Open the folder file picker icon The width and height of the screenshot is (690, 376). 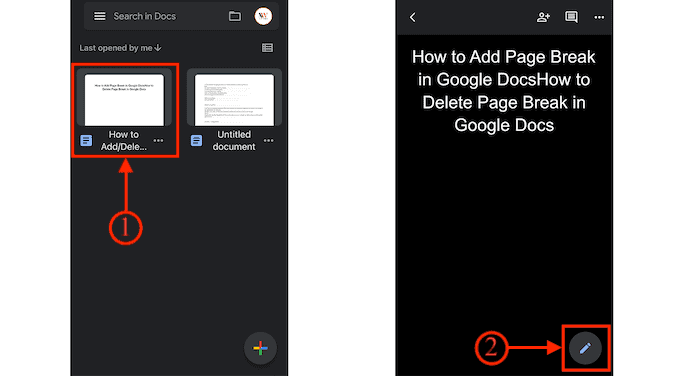pyautogui.click(x=235, y=16)
